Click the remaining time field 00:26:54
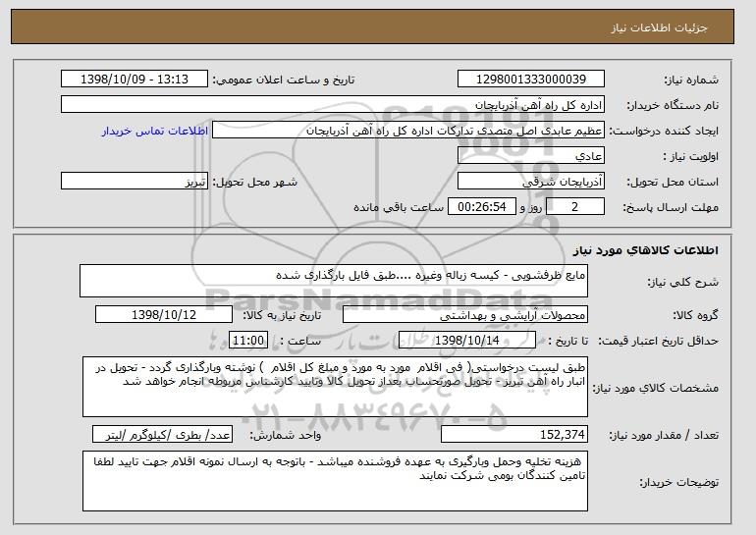This screenshot has height=535, width=756. 482,207
